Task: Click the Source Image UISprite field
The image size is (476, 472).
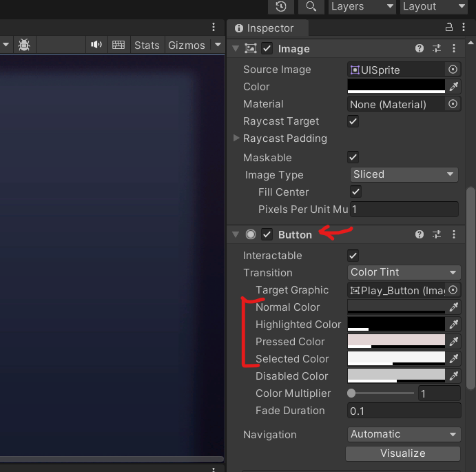Action: (x=397, y=70)
